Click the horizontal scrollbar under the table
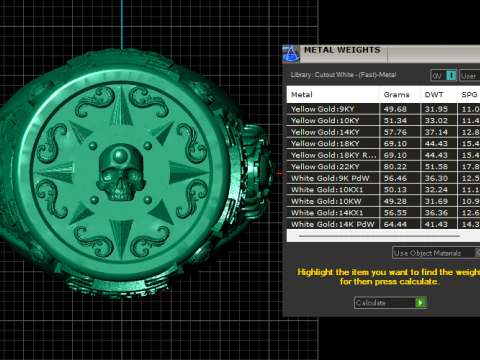The height and width of the screenshot is (360, 480). click(x=379, y=236)
